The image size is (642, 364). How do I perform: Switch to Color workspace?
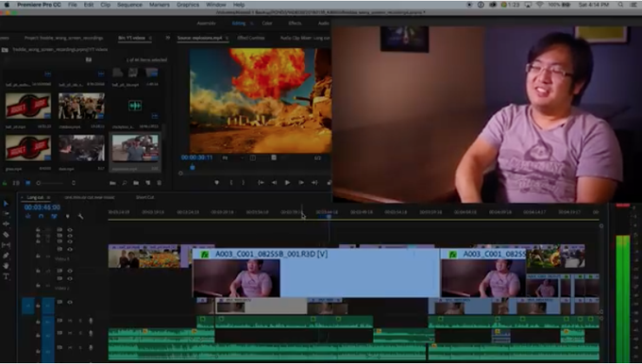tap(267, 24)
